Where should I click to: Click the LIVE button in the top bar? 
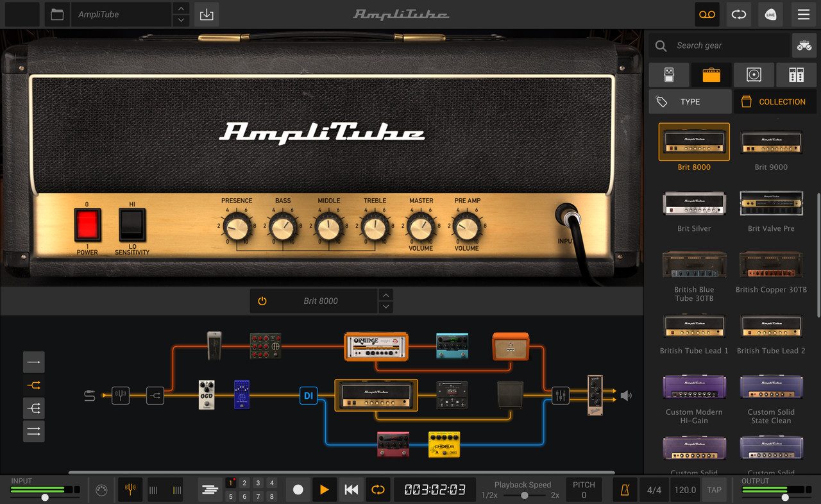pyautogui.click(x=770, y=14)
